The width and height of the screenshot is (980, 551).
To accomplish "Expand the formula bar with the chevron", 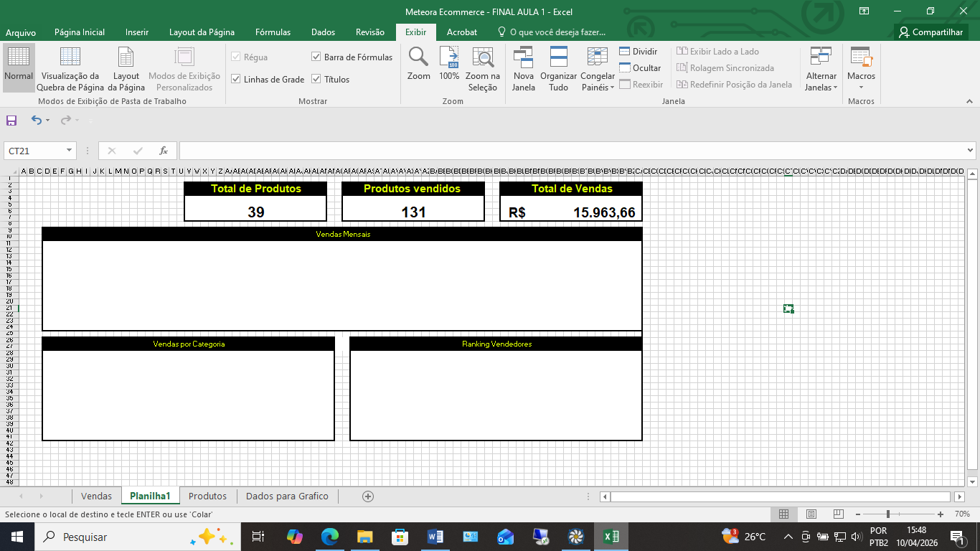I will [x=970, y=151].
